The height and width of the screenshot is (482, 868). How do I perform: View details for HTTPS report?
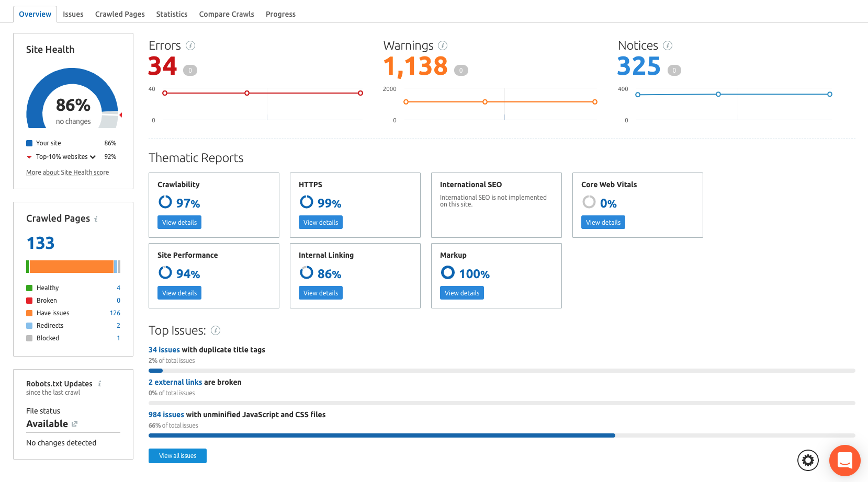pyautogui.click(x=321, y=222)
